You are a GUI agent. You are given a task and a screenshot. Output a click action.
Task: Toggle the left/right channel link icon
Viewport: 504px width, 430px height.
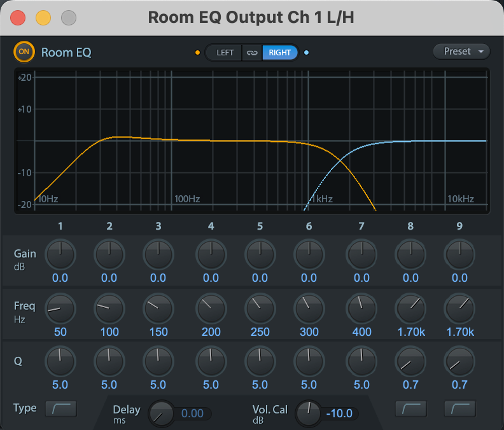[x=252, y=52]
